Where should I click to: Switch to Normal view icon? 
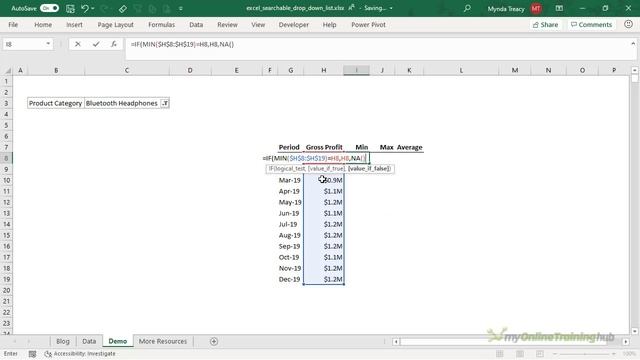click(x=500, y=354)
